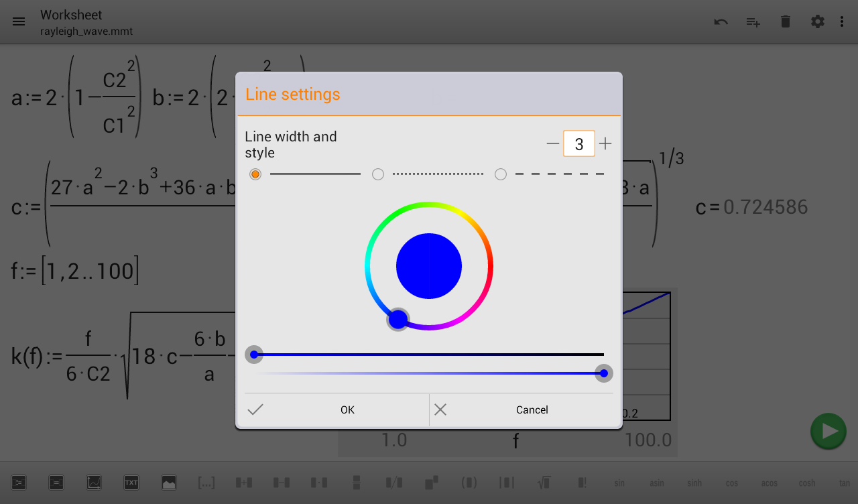Click the f:=[1,2..100] formula

[x=75, y=271]
